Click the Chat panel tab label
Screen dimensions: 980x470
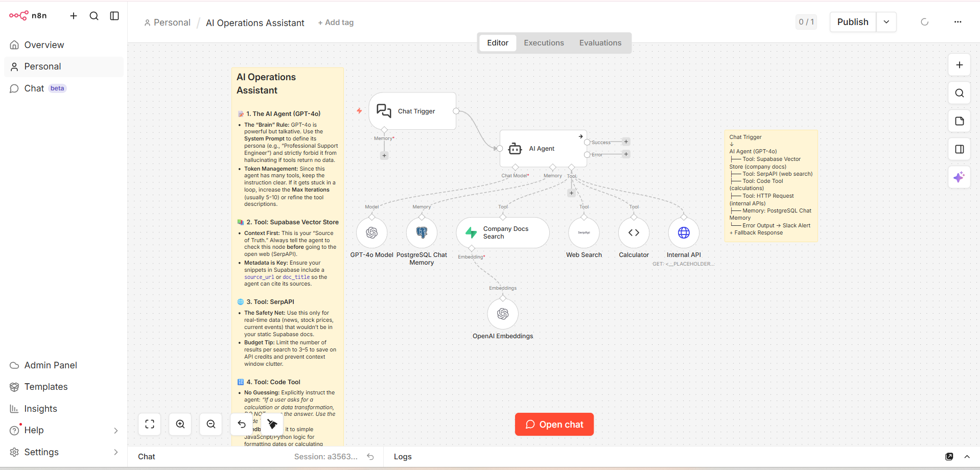click(x=147, y=457)
